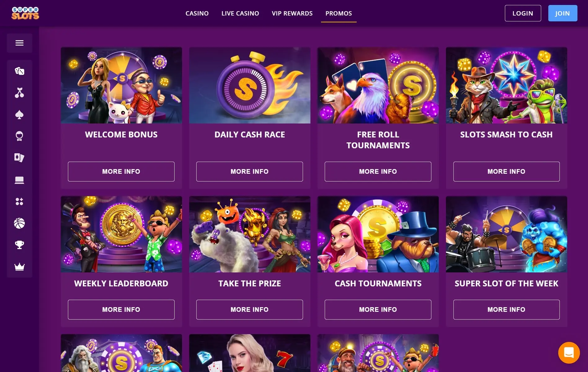588x372 pixels.
Task: Open the trophy tournaments sidebar icon
Action: point(20,245)
